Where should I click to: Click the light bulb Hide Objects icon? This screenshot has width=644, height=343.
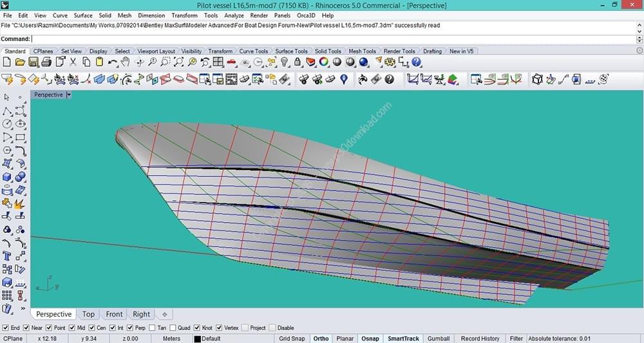(x=284, y=62)
